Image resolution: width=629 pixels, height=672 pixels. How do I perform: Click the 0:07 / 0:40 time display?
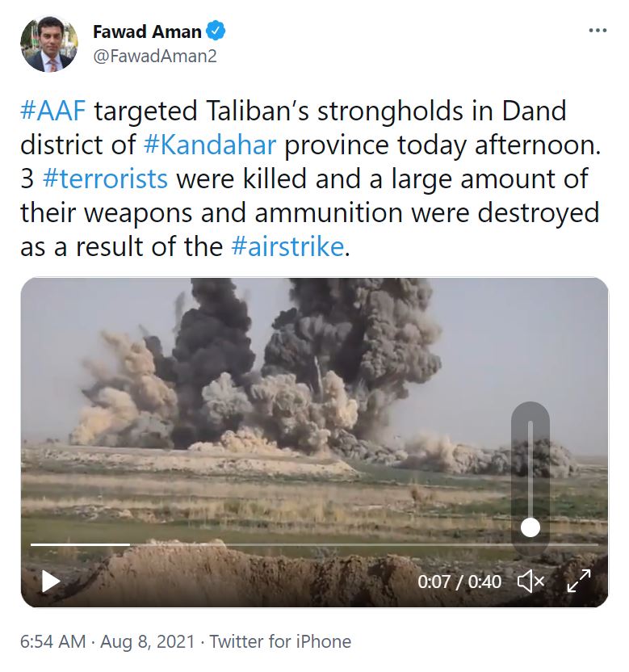[459, 582]
